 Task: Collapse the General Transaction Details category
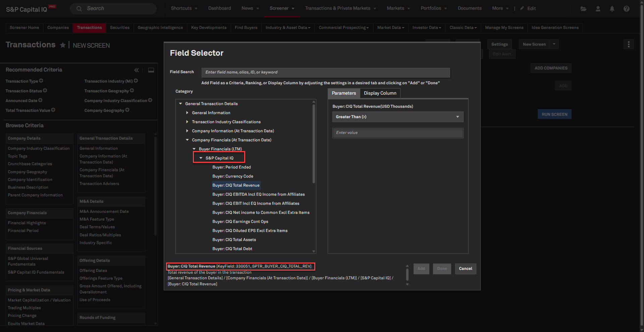180,104
